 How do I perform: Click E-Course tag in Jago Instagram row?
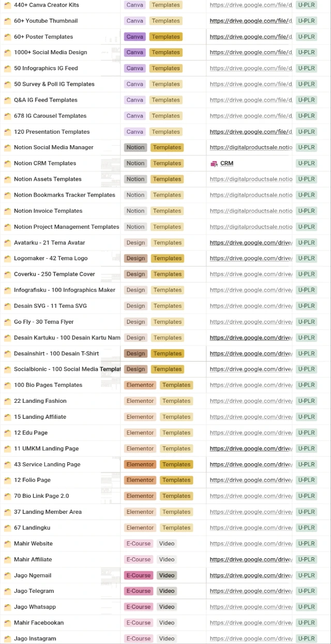pyautogui.click(x=139, y=638)
